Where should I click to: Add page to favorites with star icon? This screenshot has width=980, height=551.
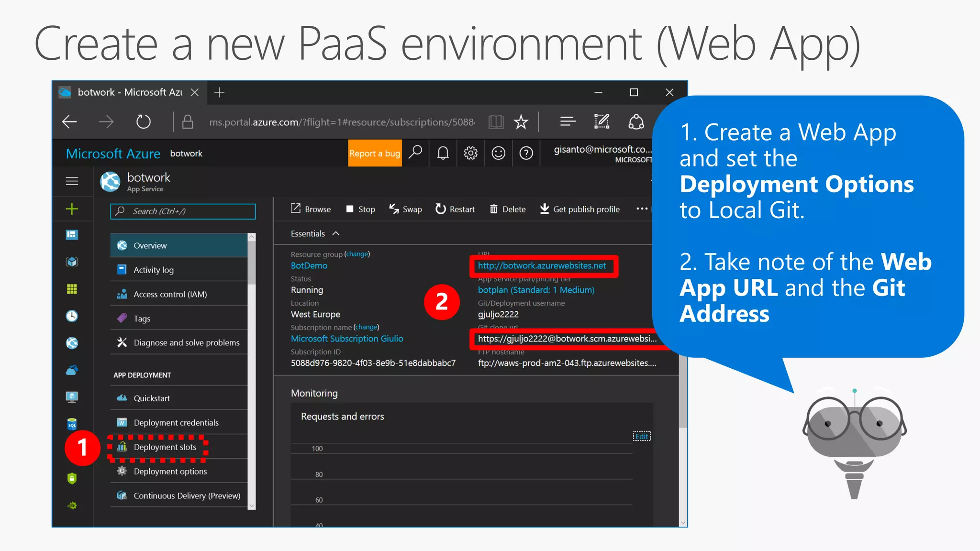[x=521, y=122]
